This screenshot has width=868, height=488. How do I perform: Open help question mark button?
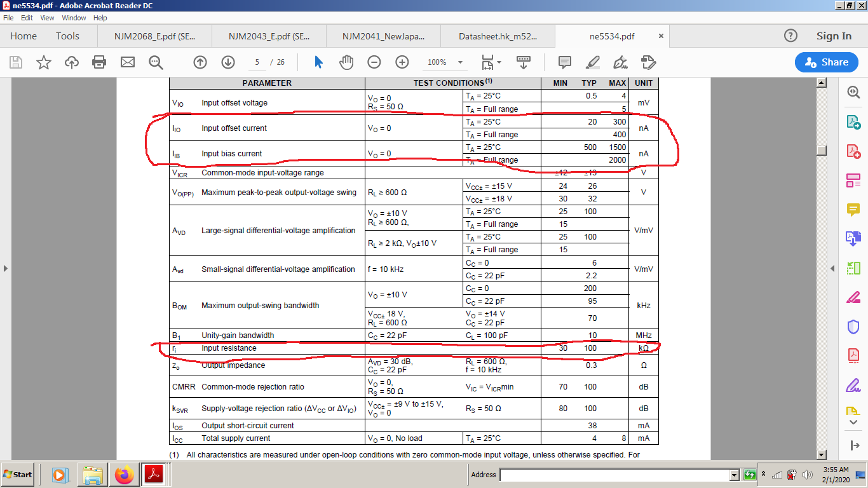pyautogui.click(x=790, y=36)
